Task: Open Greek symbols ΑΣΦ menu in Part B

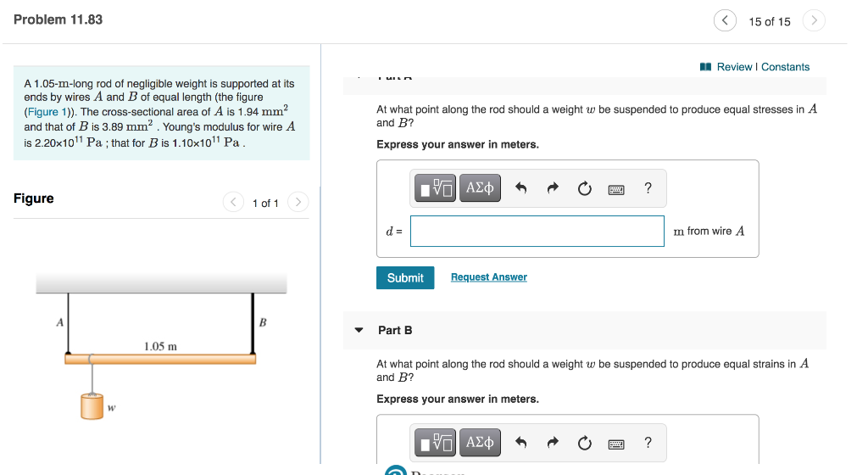Action: 480,442
